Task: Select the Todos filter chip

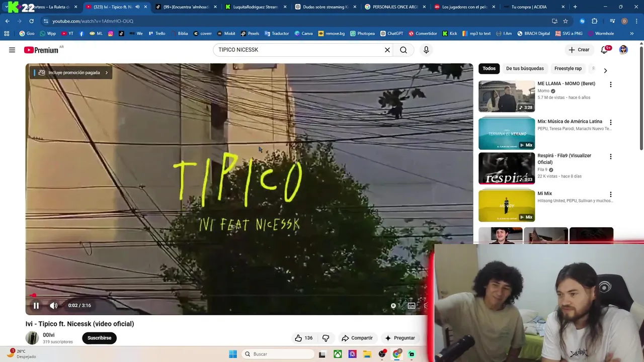Action: click(x=489, y=68)
